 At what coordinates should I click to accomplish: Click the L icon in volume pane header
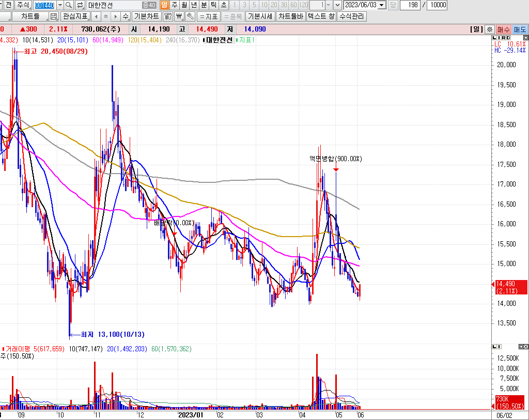[494, 347]
